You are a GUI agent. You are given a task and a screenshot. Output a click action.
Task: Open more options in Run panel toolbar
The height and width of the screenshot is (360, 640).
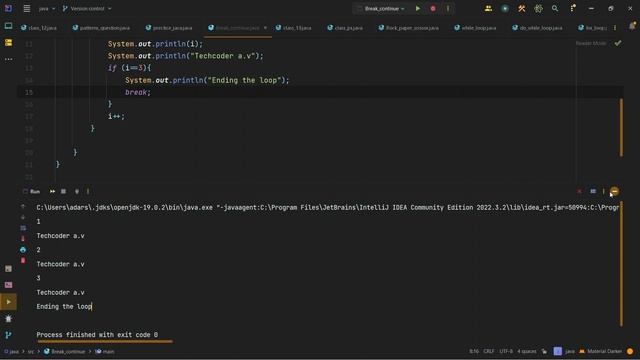(x=88, y=191)
